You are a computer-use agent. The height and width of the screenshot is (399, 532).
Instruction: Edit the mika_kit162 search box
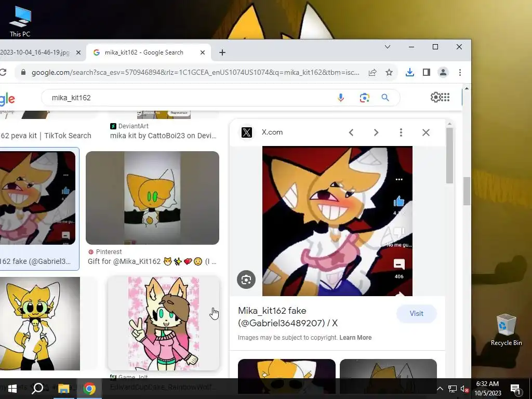(x=190, y=98)
